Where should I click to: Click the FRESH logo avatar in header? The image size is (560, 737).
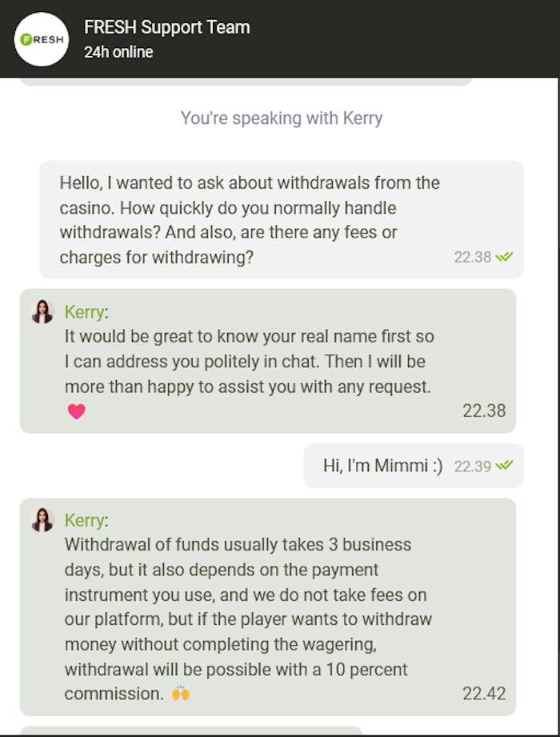[x=42, y=39]
